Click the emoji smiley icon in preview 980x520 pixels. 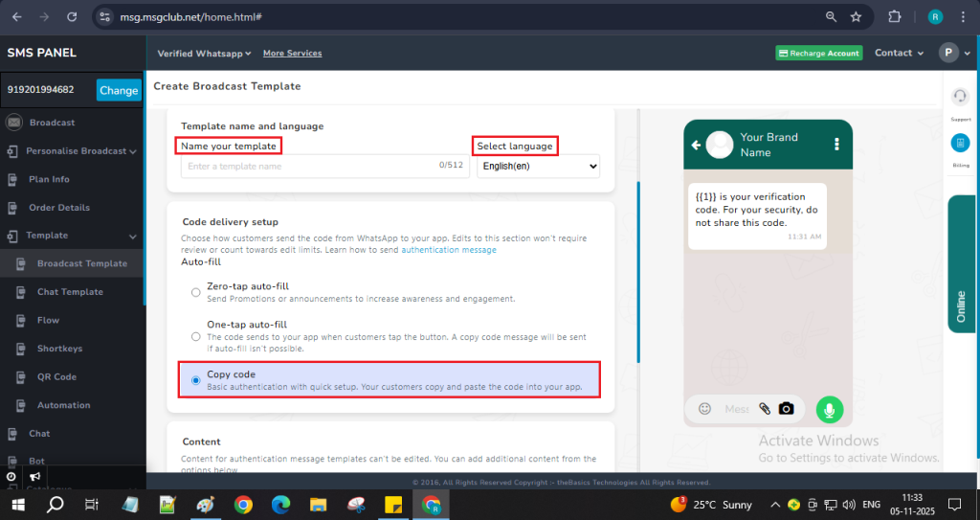click(705, 409)
